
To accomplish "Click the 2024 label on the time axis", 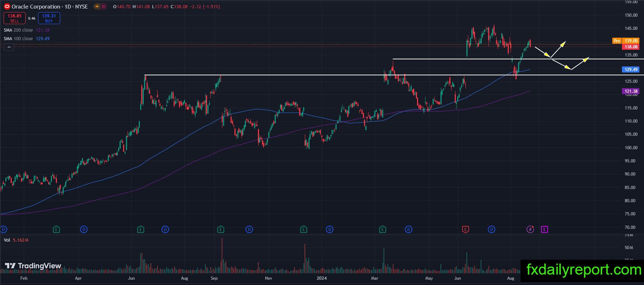I will pyautogui.click(x=322, y=278).
